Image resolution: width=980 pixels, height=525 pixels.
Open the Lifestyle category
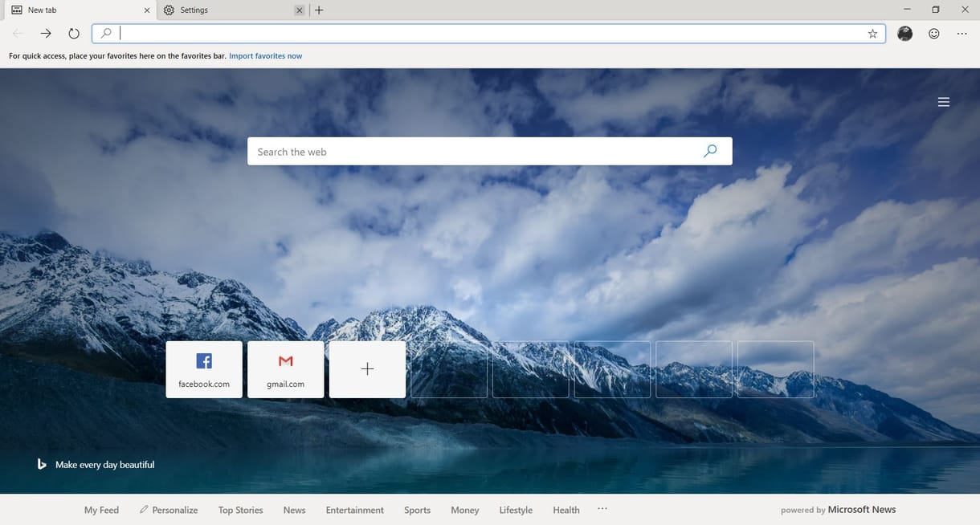tap(516, 510)
